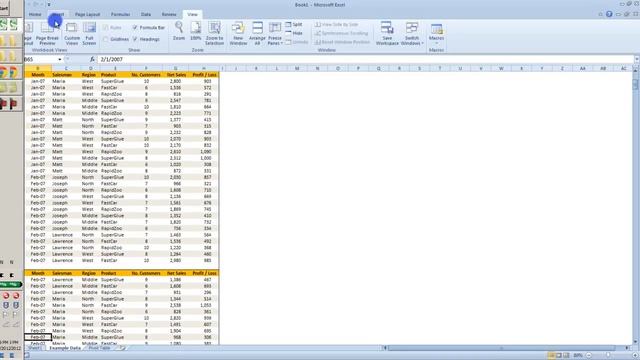Toggle the Formula Bar checkbox

(135, 27)
